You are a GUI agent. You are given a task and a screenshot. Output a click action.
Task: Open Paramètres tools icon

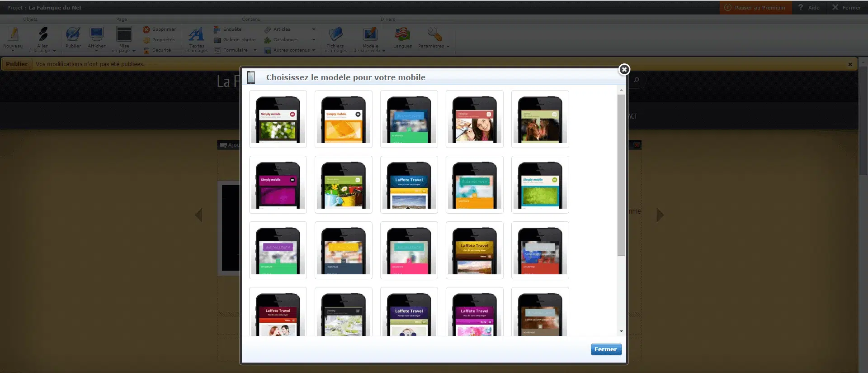click(x=433, y=35)
